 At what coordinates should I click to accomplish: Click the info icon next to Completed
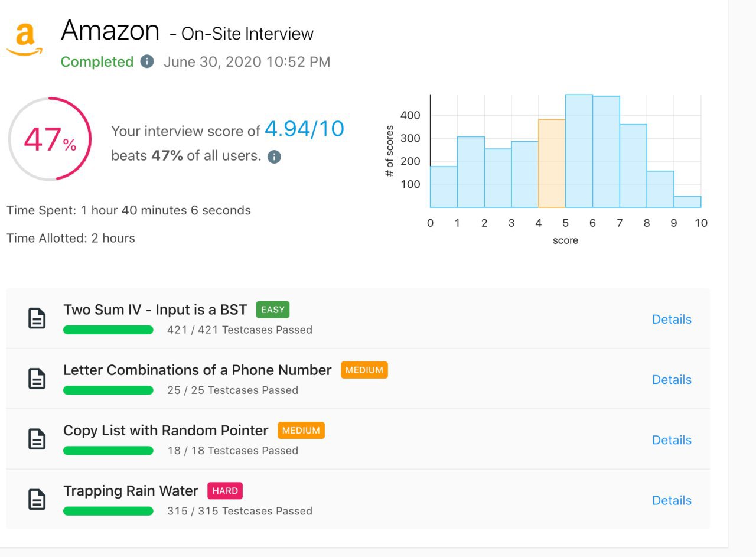tap(147, 61)
